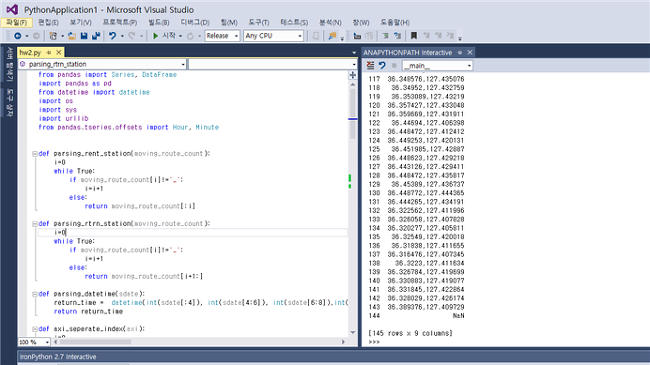Collapse the parsing_datetime function outline
Screen dimensions: 650x365
[x=35, y=294]
